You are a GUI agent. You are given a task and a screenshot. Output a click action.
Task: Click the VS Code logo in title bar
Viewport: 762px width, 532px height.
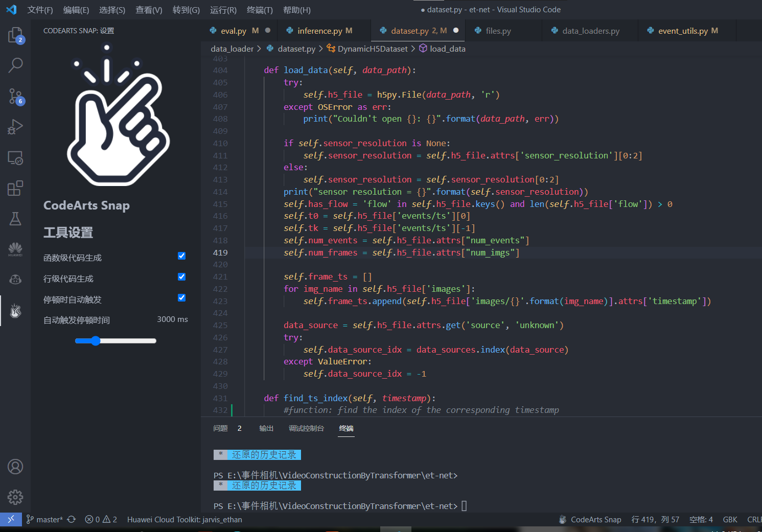tap(11, 10)
